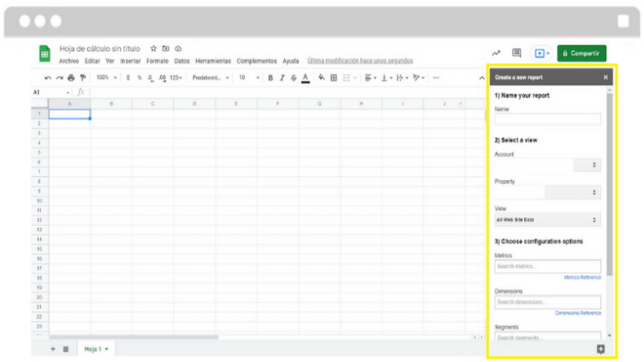644x362 pixels.
Task: Select row 10 header
Action: click(40, 200)
